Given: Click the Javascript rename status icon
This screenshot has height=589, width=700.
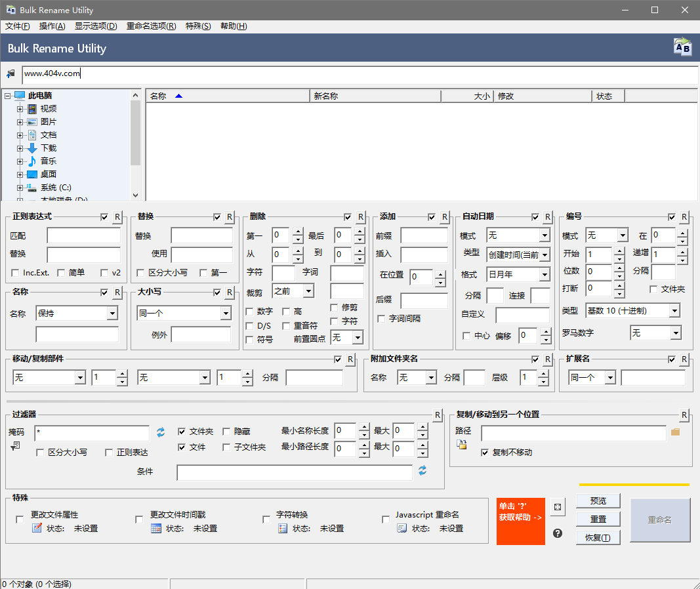Looking at the screenshot, I should point(402,529).
